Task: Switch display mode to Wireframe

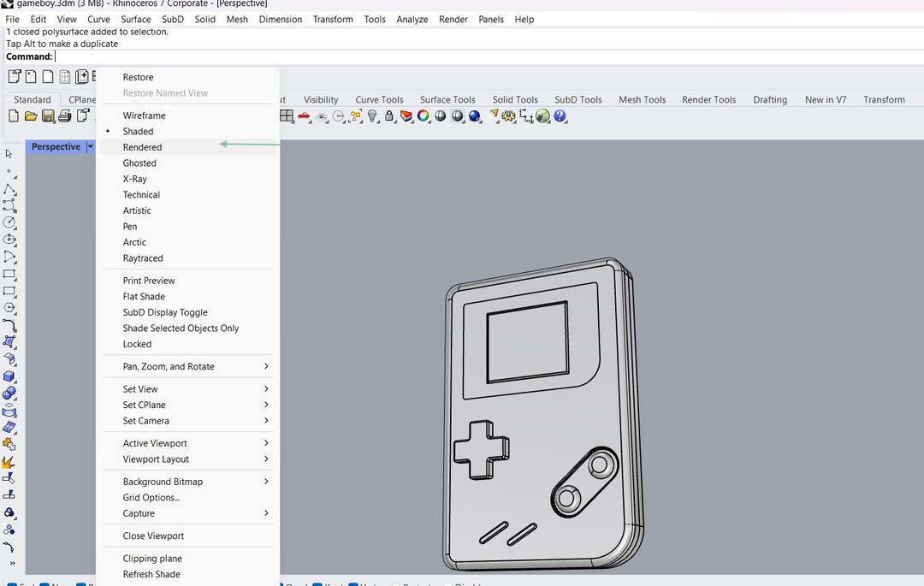Action: coord(144,115)
